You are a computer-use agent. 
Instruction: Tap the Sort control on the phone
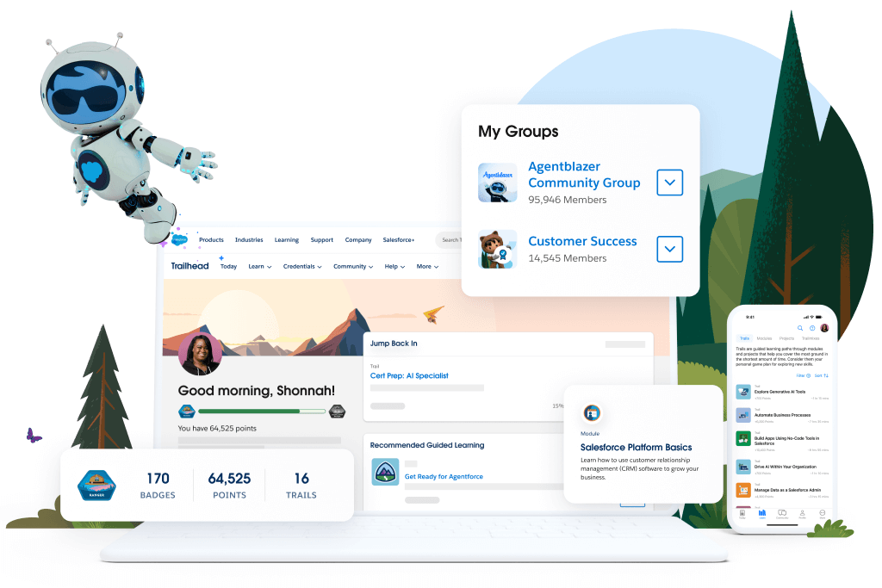click(821, 375)
